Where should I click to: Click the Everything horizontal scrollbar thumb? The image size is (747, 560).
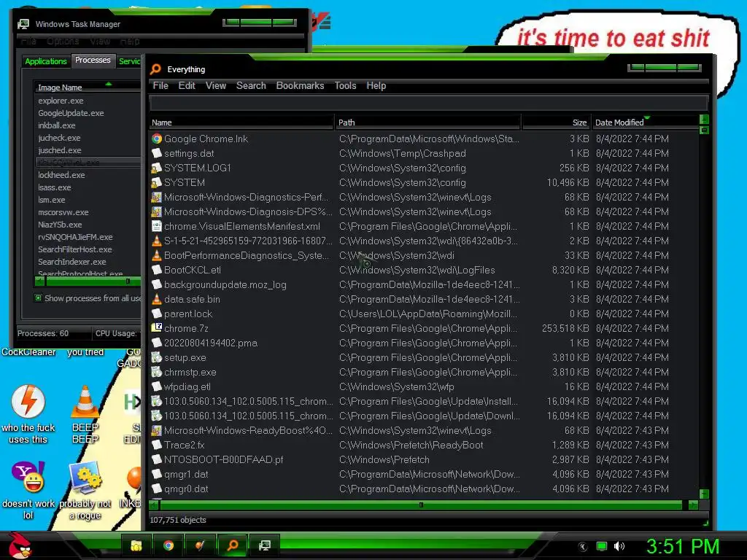[421, 505]
